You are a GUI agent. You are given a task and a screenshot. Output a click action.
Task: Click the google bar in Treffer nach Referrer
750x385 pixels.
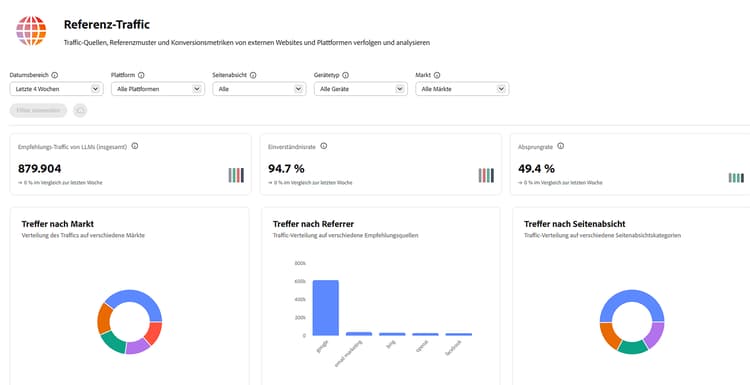[326, 308]
